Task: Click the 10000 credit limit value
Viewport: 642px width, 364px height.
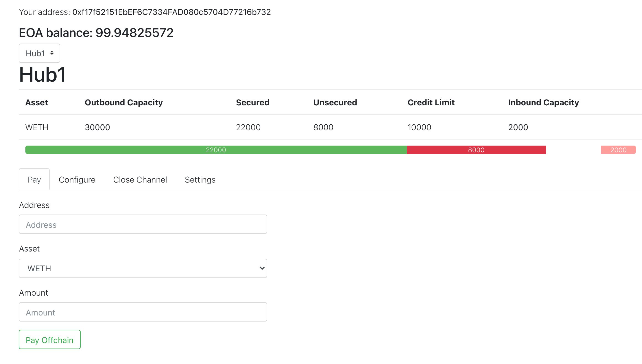Action: pyautogui.click(x=419, y=127)
